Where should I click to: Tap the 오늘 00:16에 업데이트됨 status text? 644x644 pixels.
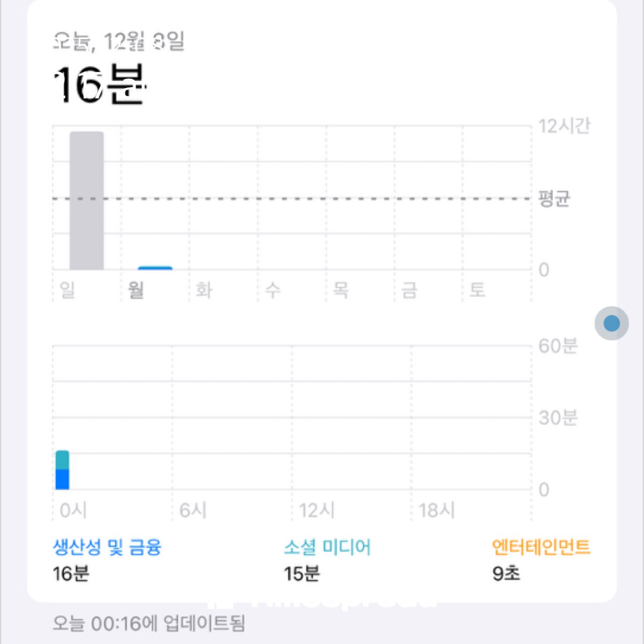click(x=149, y=623)
